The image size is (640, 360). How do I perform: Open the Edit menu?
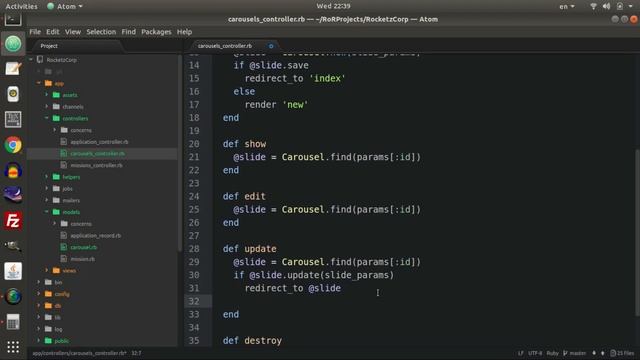pos(52,32)
